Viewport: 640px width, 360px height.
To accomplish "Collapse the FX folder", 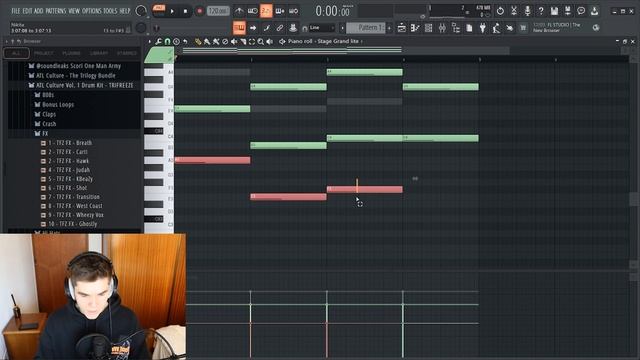I will [45, 133].
